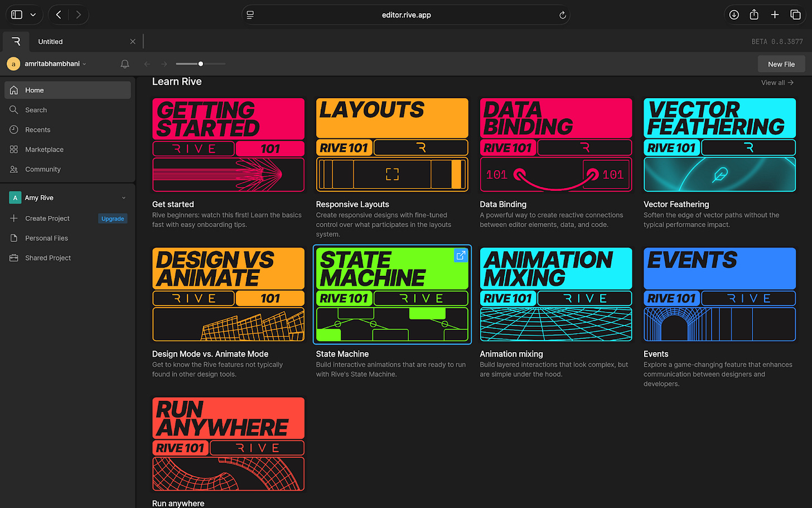
Task: Click the Rive logo home tab icon
Action: (x=16, y=41)
